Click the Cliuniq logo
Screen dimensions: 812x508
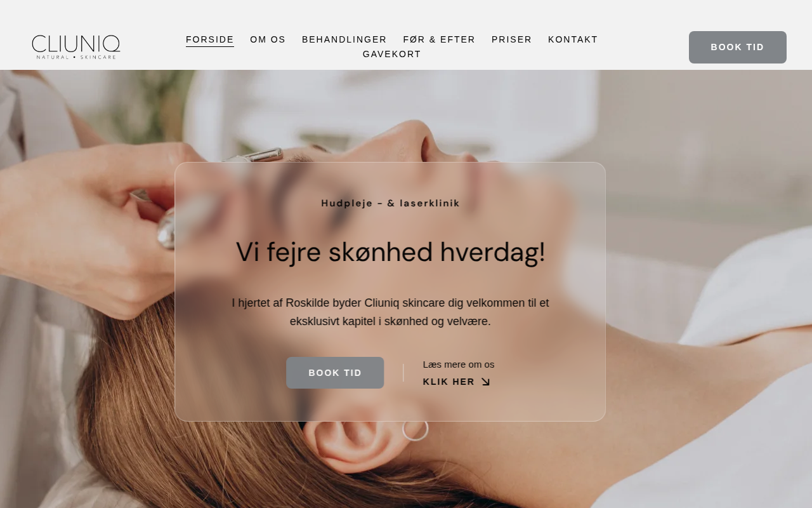[x=76, y=47]
